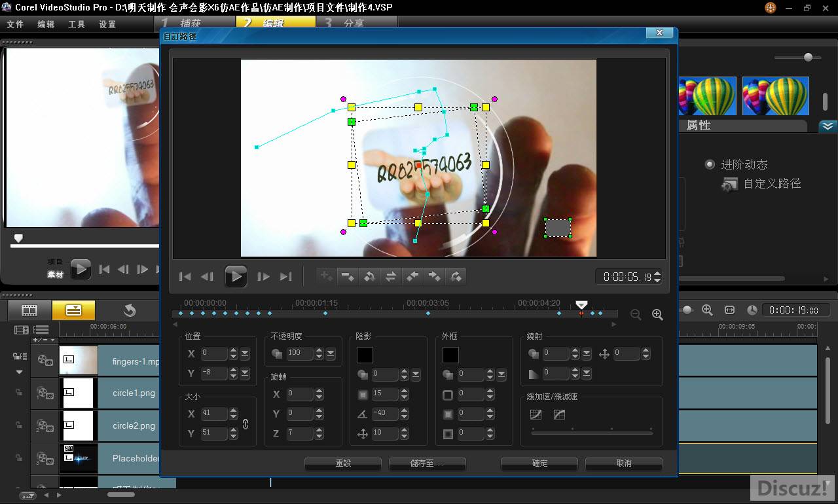The image size is (838, 504).
Task: Zoom in the keyframe timeline
Action: tap(657, 315)
